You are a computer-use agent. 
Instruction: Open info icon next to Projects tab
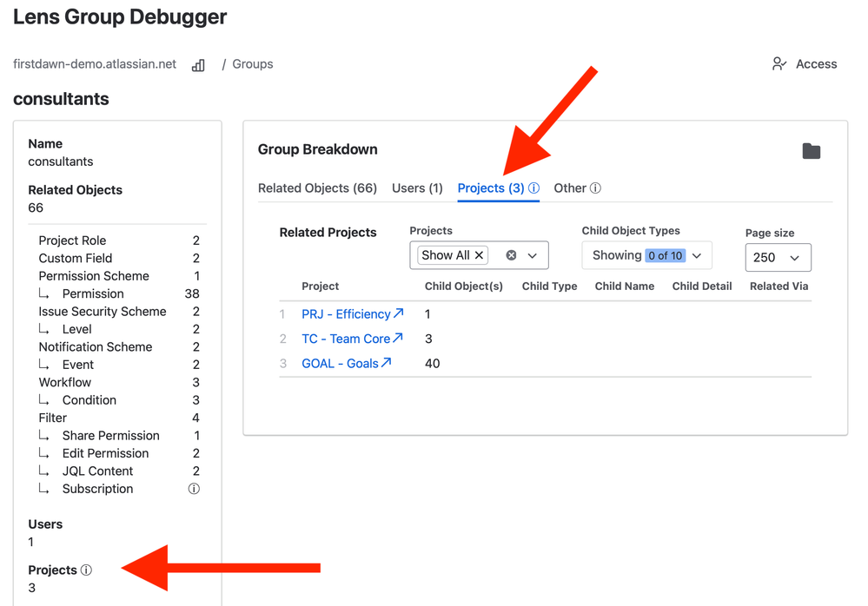pos(533,188)
